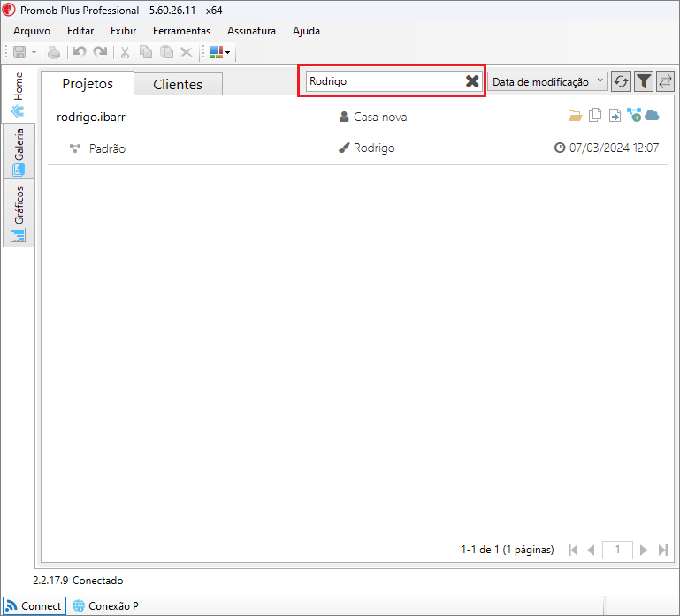680x616 pixels.
Task: Select the Gráficos side tab
Action: pyautogui.click(x=19, y=213)
